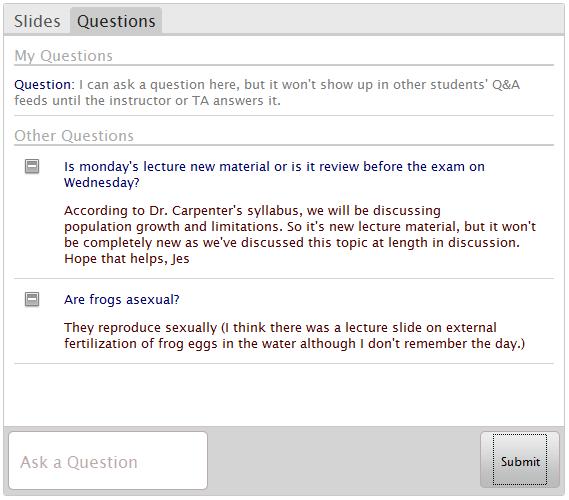Select the frog reproduction answer text
The image size is (569, 500).
tap(294, 335)
